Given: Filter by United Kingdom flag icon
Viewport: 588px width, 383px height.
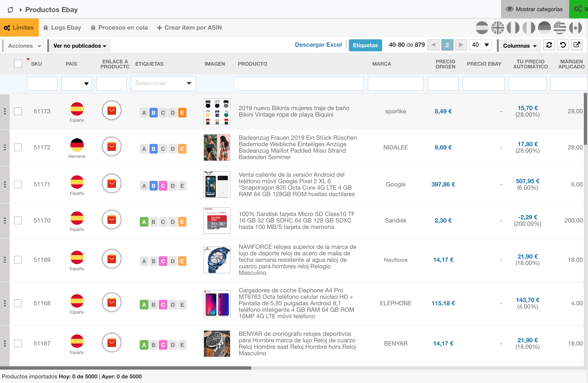Looking at the screenshot, I should 498,28.
